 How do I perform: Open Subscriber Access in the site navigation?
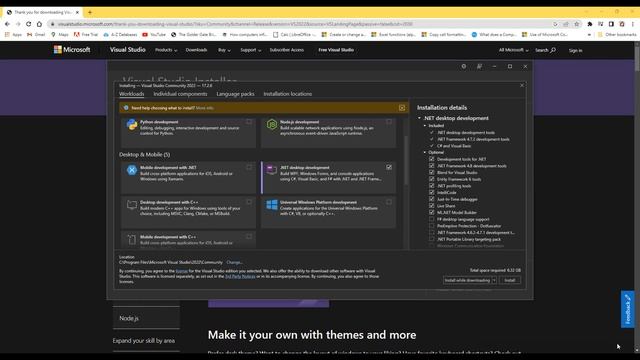click(x=287, y=50)
